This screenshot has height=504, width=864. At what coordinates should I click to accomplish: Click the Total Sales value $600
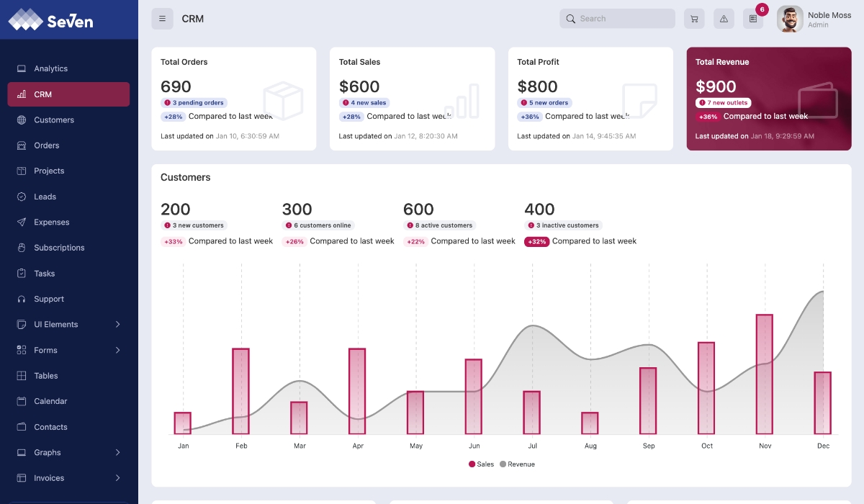tap(359, 87)
